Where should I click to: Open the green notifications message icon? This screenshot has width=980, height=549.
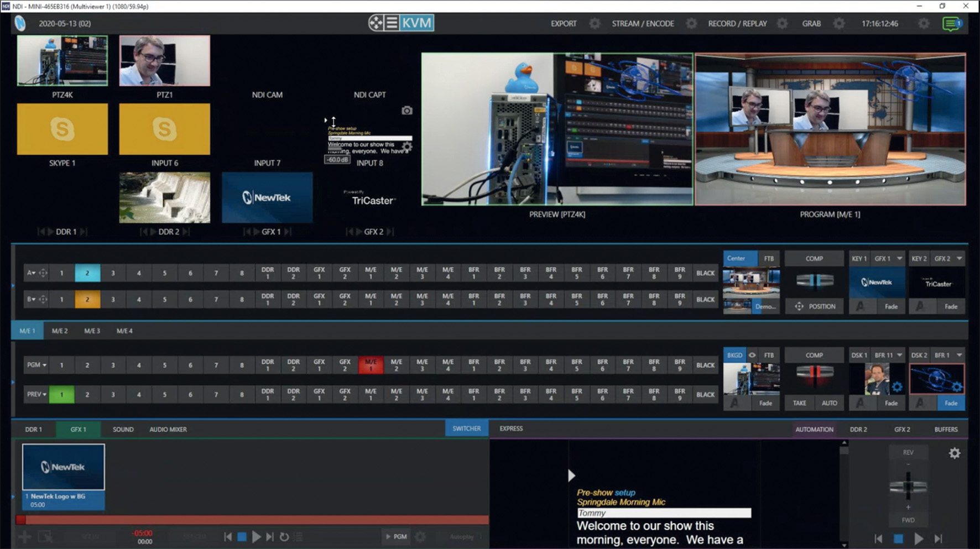click(952, 24)
